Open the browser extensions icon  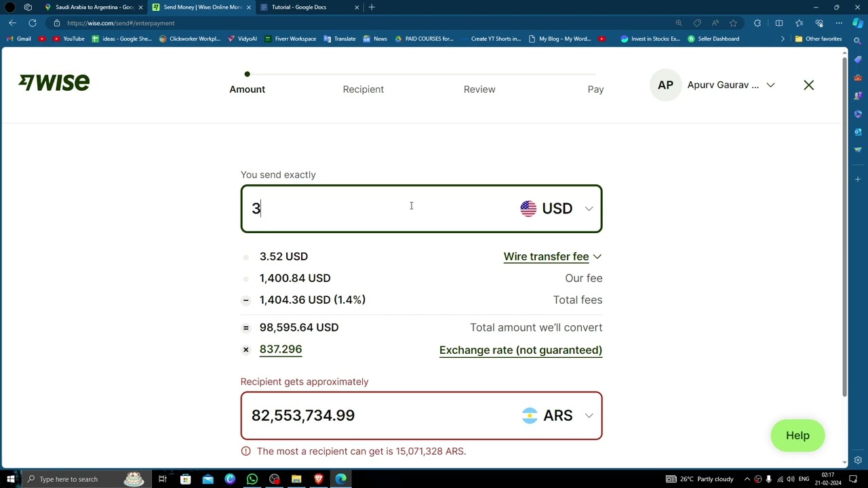[757, 23]
